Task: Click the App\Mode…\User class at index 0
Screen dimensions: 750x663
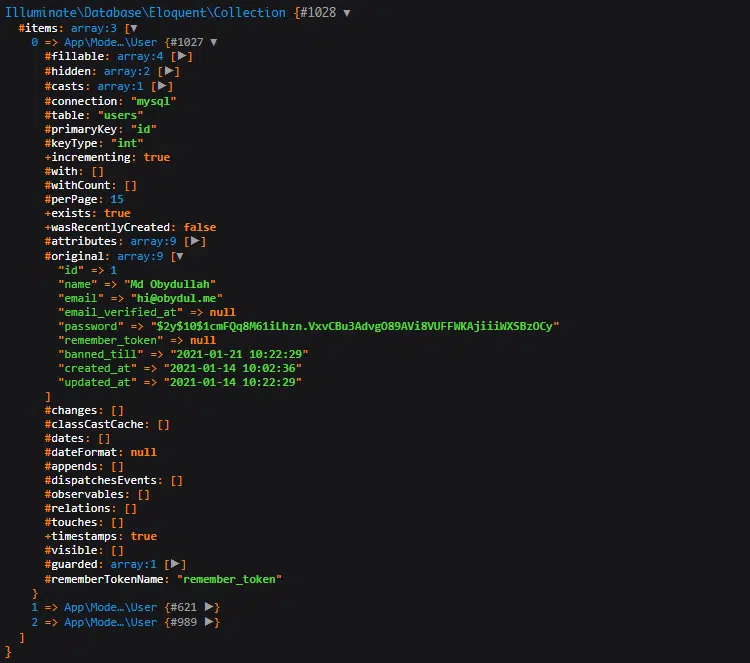Action: [110, 42]
